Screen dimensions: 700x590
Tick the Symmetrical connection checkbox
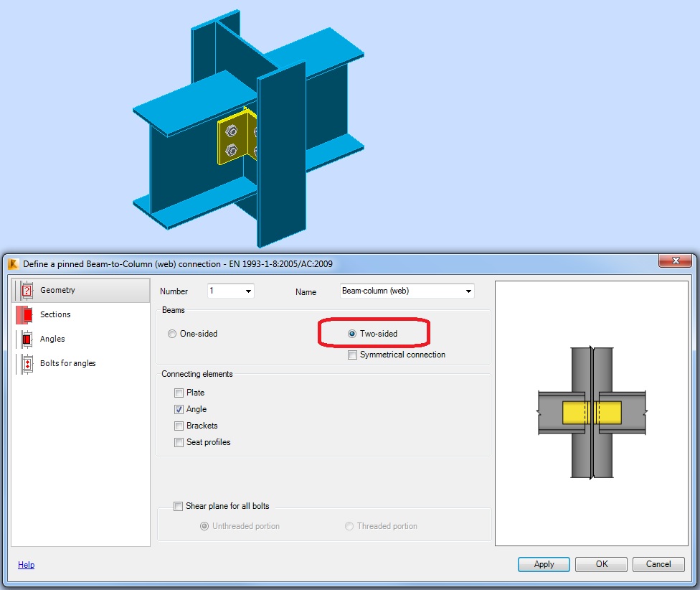click(x=352, y=355)
